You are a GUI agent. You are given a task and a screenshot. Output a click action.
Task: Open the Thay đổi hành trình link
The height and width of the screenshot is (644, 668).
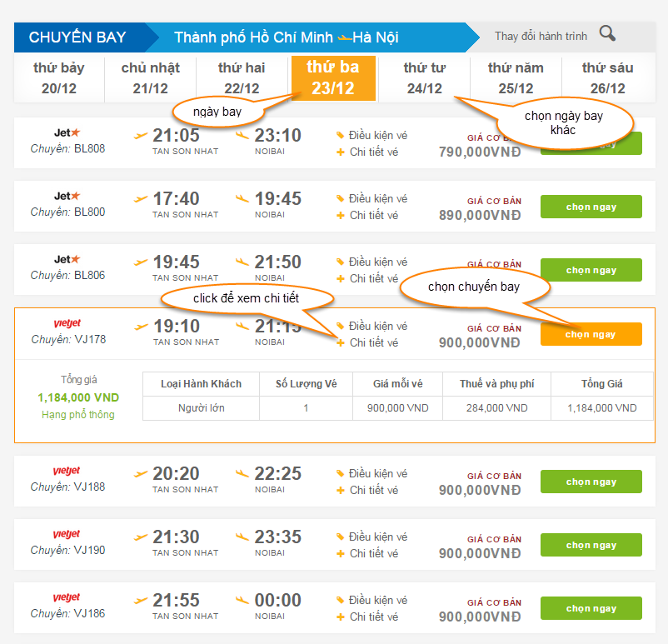click(541, 36)
